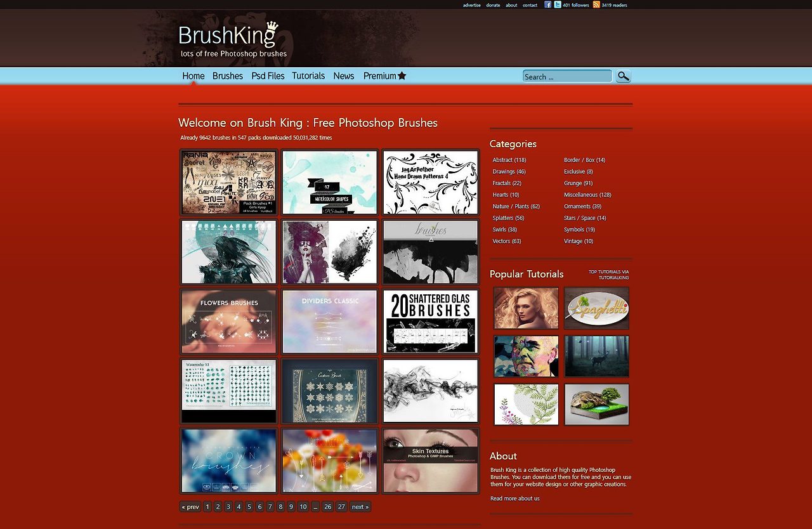Open the Symbols (19) category
The width and height of the screenshot is (812, 529).
click(579, 230)
